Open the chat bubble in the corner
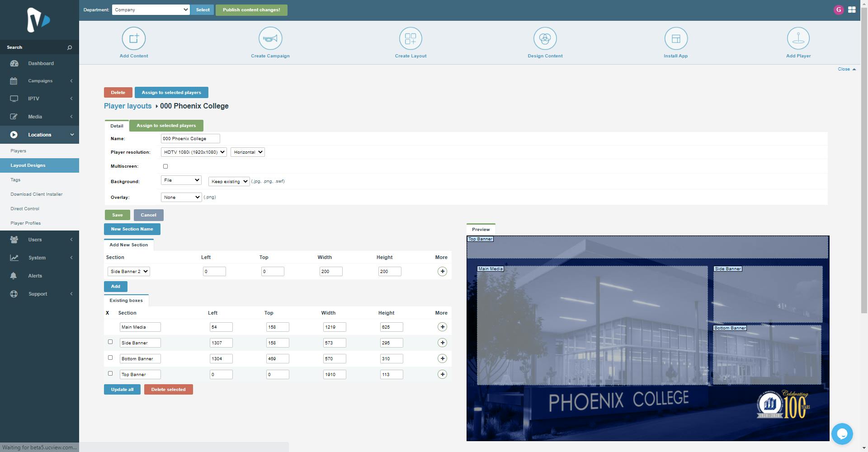The image size is (868, 452). 842,433
